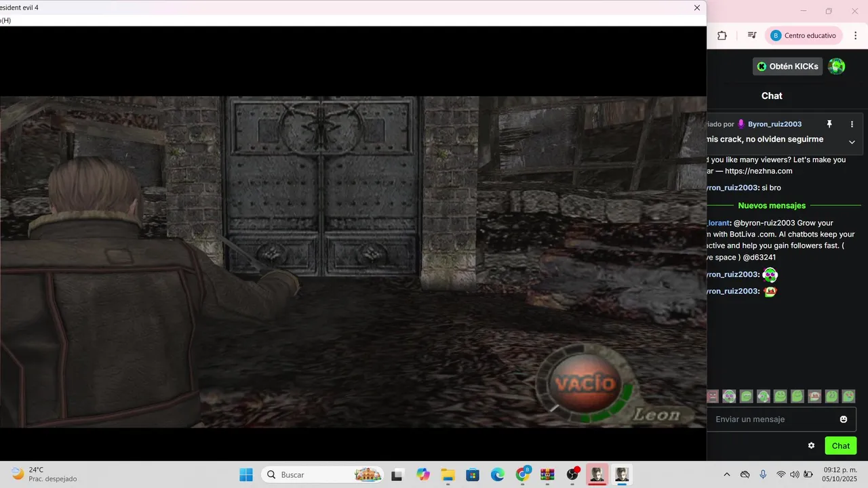Image resolution: width=868 pixels, height=488 pixels.
Task: Open the emoji picker in message box
Action: pos(844,420)
